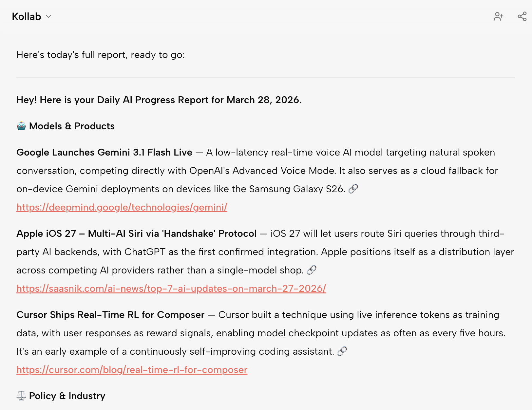Click the chain link emoji after Galaxy S26
The height and width of the screenshot is (410, 532).
coord(353,189)
